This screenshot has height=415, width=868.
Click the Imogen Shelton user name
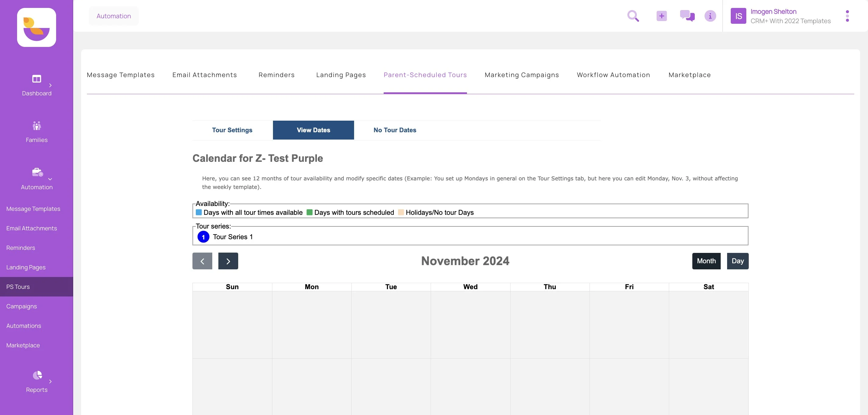773,12
